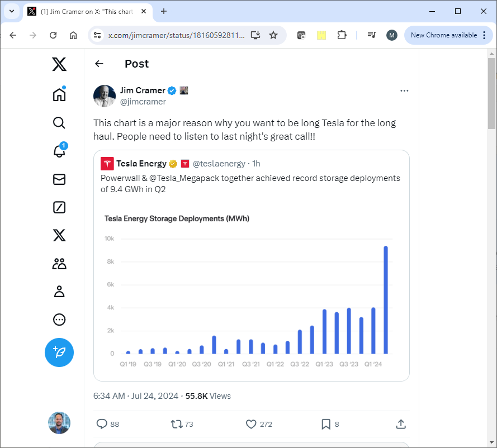The width and height of the screenshot is (497, 448).
Task: Click the affiliate badge beside Jim Cramer
Action: coord(184,90)
